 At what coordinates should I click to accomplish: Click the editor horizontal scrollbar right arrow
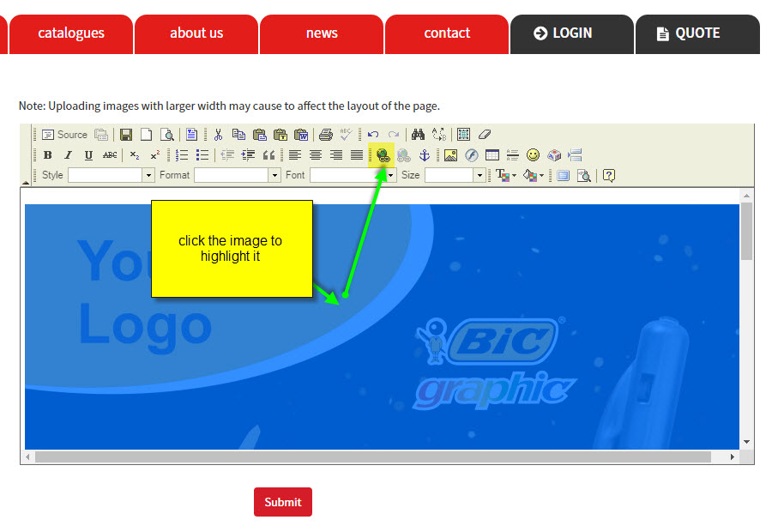point(733,456)
